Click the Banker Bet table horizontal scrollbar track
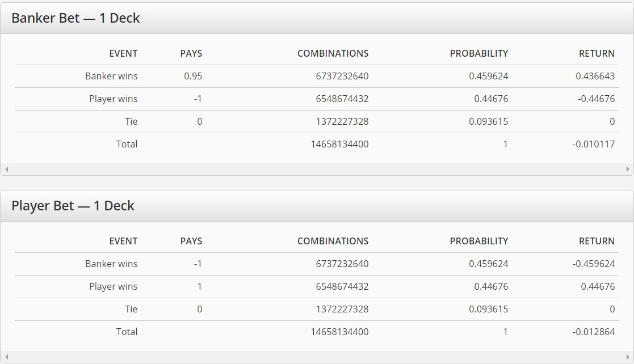 point(317,169)
